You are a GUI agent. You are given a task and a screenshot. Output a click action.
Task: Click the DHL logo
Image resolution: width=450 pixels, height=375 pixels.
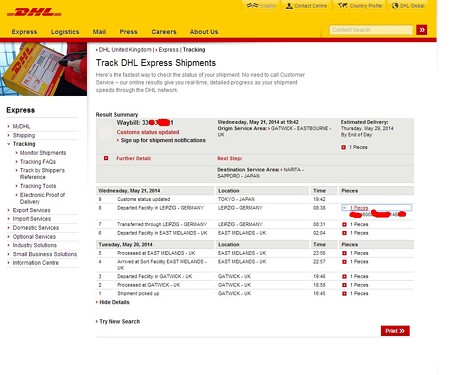(x=34, y=13)
